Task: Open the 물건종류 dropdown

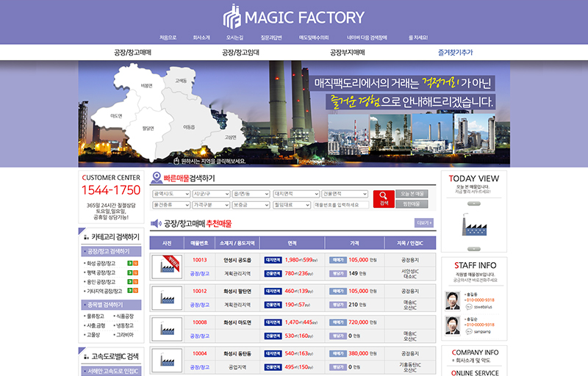Action: [171, 205]
